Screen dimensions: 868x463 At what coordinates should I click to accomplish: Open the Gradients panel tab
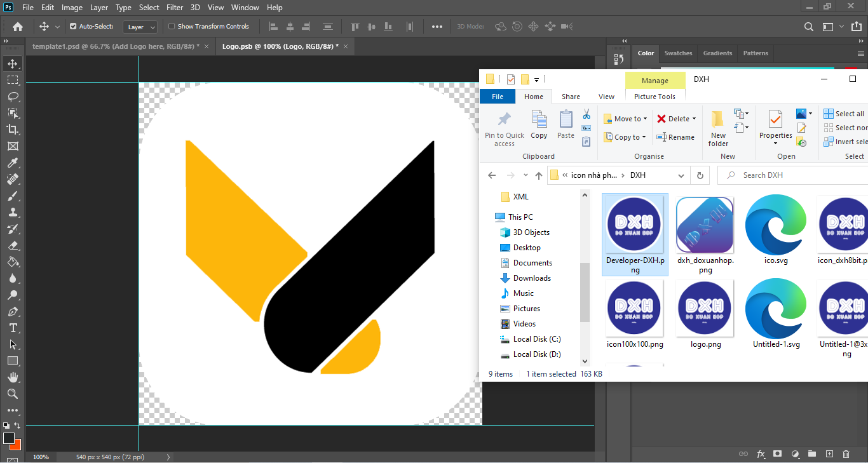(x=718, y=53)
